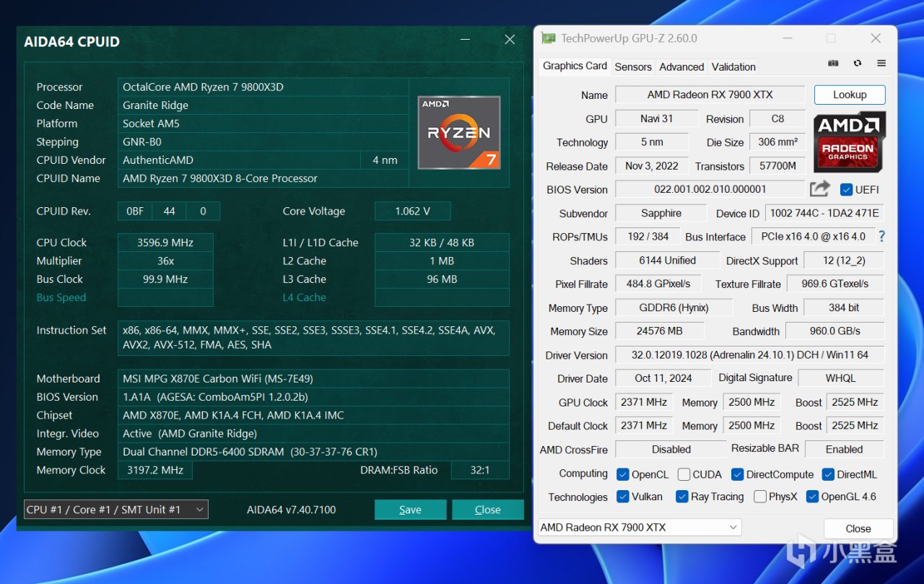Open the CPU core selector dropdown in AIDA64
Screen dimensions: 924x584
pyautogui.click(x=116, y=510)
